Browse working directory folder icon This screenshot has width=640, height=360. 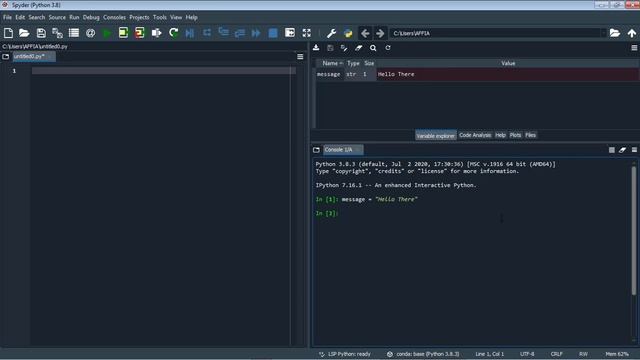click(615, 33)
